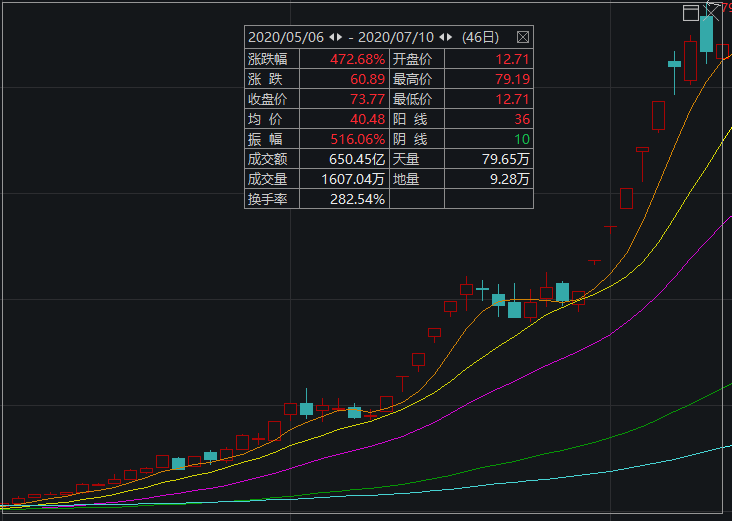This screenshot has width=732, height=521.
Task: Click the 成交额 label cell
Action: click(272, 159)
